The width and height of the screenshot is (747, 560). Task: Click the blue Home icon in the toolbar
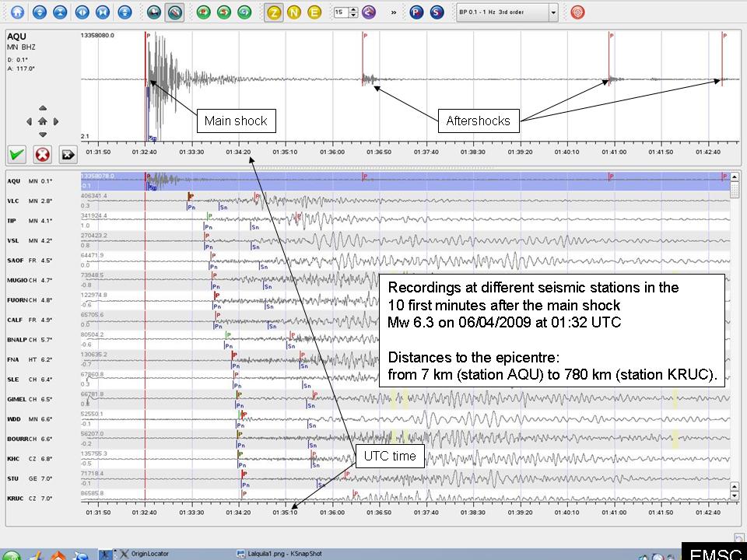(17, 12)
